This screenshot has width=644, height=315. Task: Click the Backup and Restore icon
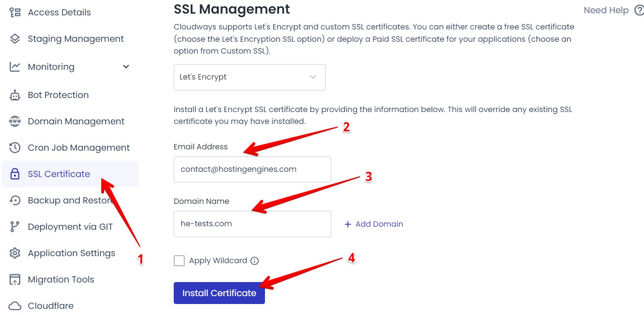coord(15,200)
